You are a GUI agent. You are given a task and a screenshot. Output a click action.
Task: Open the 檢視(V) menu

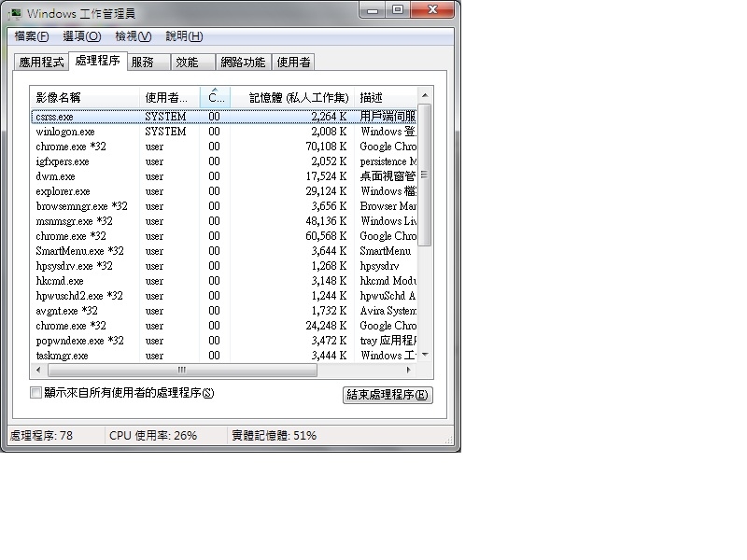click(133, 36)
